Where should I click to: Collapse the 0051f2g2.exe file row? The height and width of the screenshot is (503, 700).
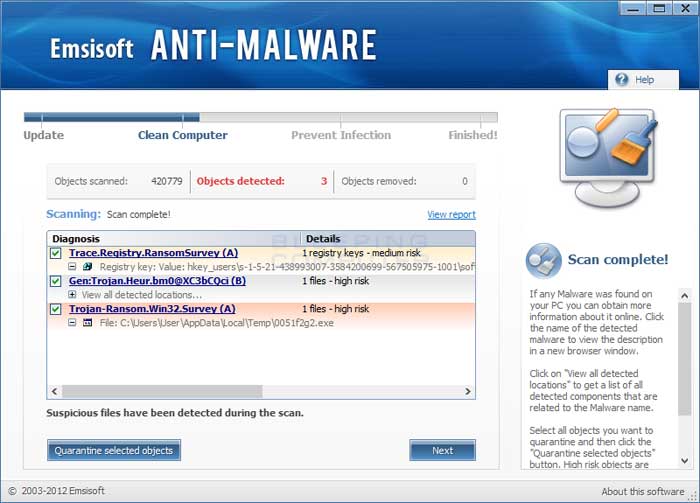72,322
